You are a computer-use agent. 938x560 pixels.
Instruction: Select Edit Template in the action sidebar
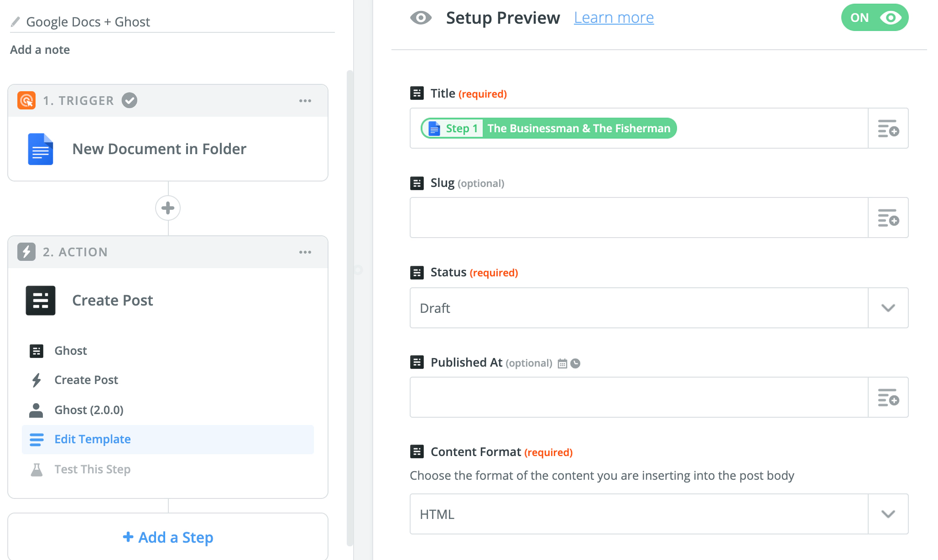pos(92,439)
